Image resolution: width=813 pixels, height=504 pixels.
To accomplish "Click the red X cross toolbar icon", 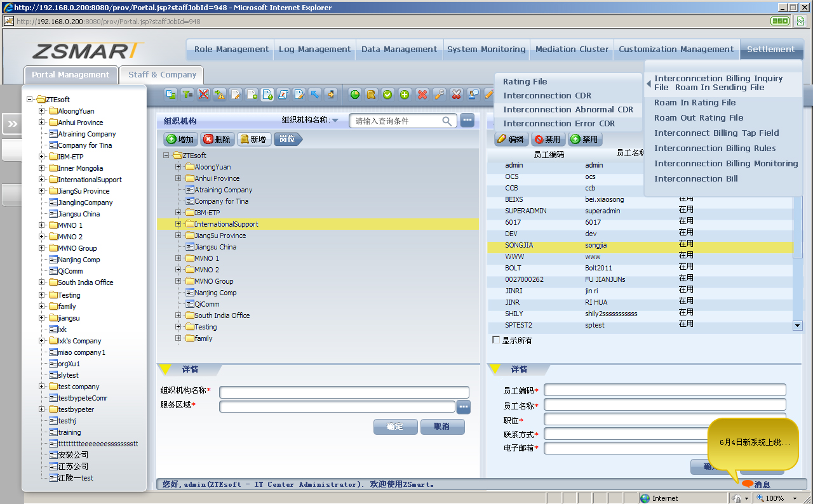I will point(422,95).
